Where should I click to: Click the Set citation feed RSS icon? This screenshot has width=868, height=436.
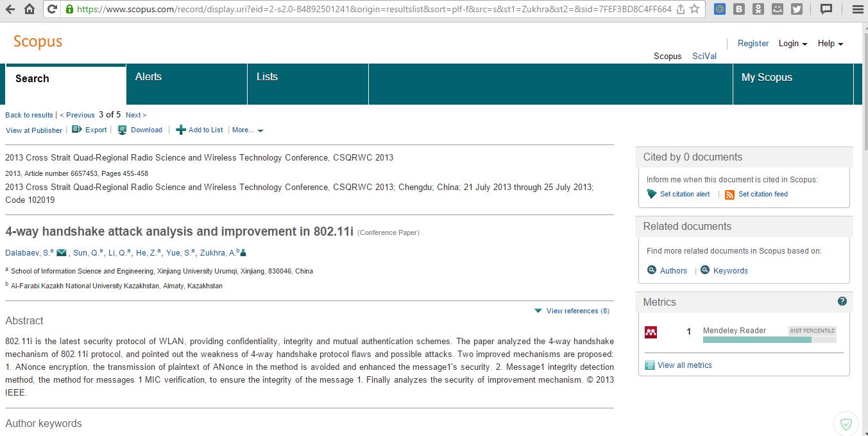coord(729,195)
